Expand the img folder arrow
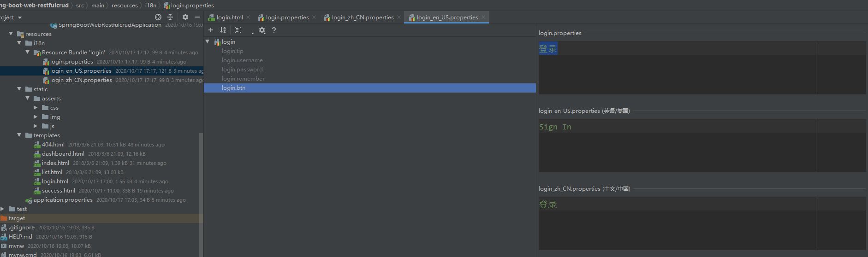Viewport: 868px width, 257px height. coord(36,117)
